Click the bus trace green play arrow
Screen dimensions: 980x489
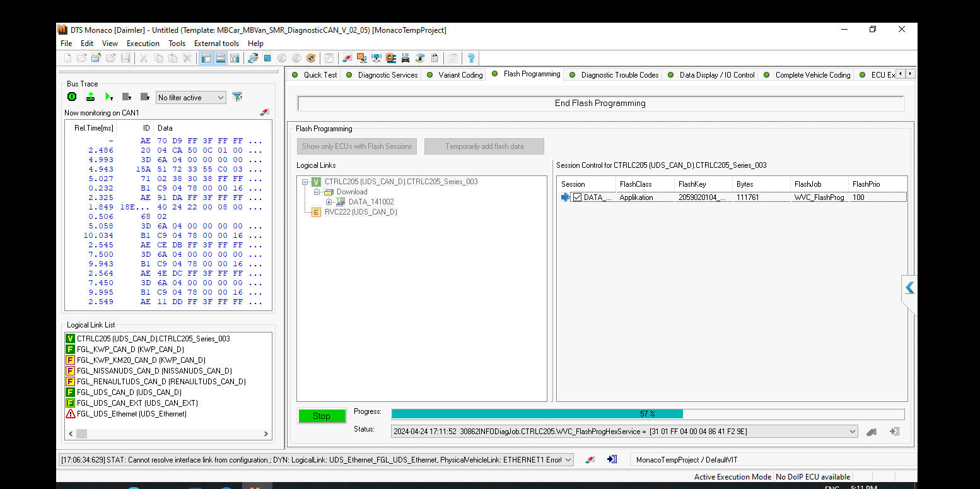[x=108, y=97]
